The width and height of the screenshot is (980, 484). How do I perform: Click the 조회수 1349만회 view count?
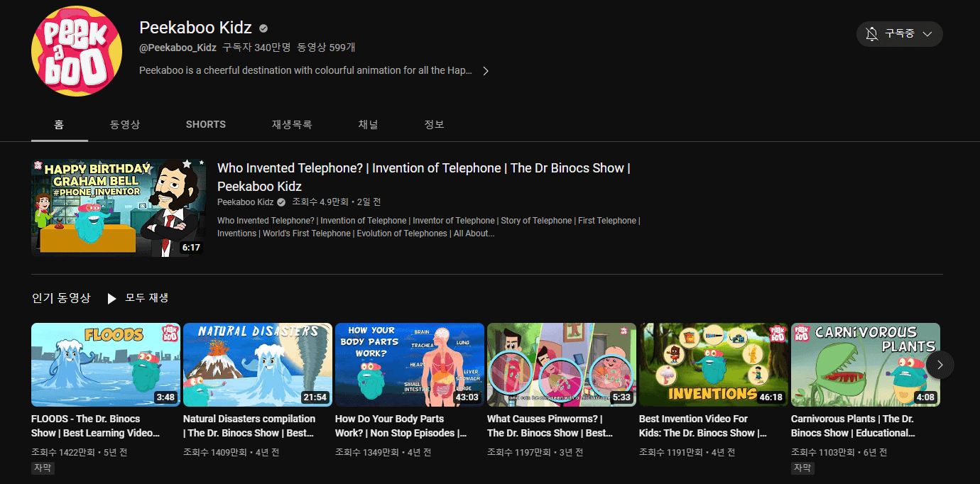[x=367, y=452]
